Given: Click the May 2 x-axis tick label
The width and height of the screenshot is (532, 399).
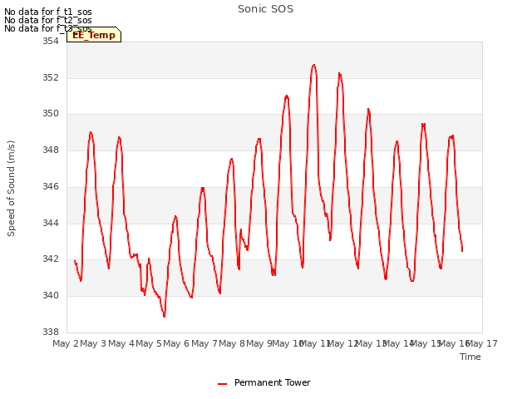Looking at the screenshot, I should click(x=66, y=343).
